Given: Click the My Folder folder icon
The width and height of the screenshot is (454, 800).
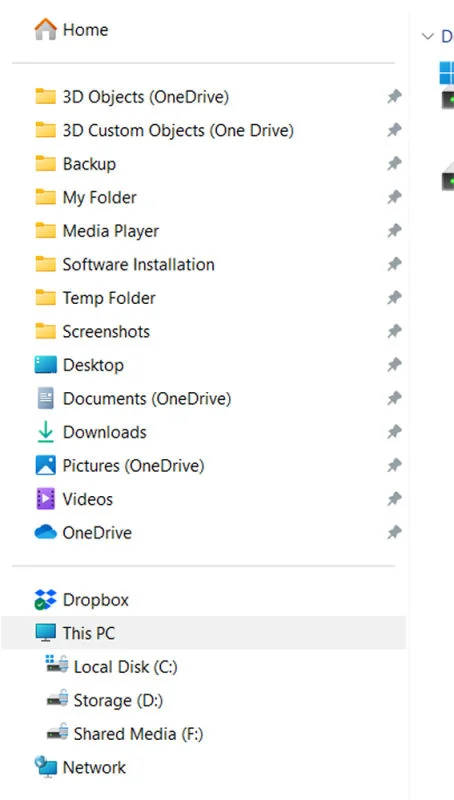Looking at the screenshot, I should tap(45, 197).
